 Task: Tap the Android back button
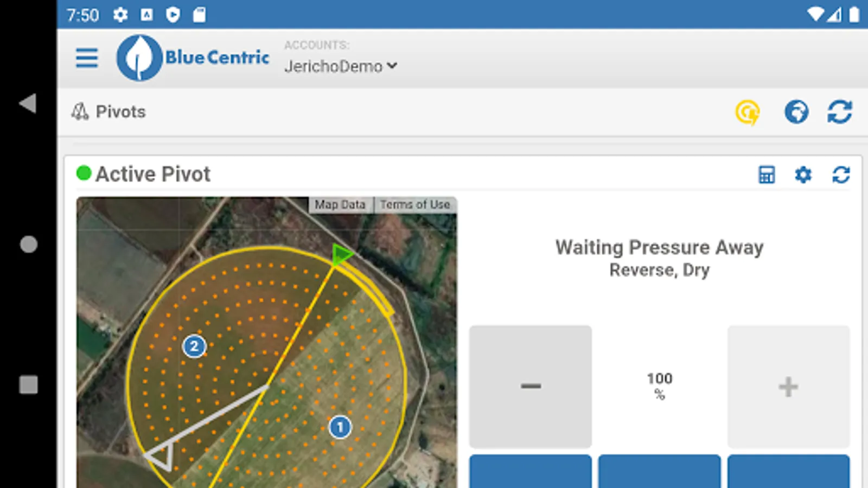point(28,103)
